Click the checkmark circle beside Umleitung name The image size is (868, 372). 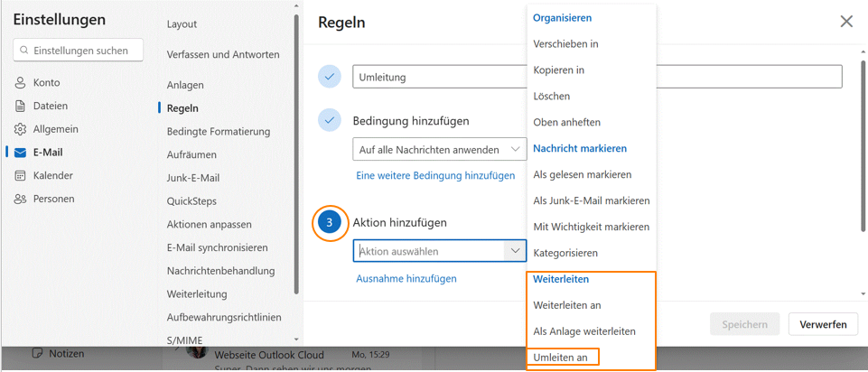click(x=330, y=77)
